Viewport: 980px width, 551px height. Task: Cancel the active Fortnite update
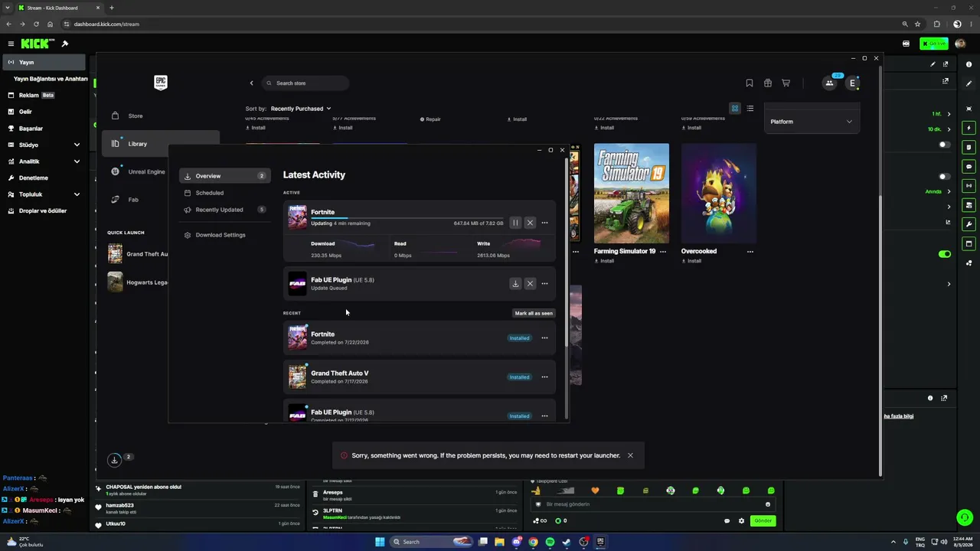click(x=530, y=223)
